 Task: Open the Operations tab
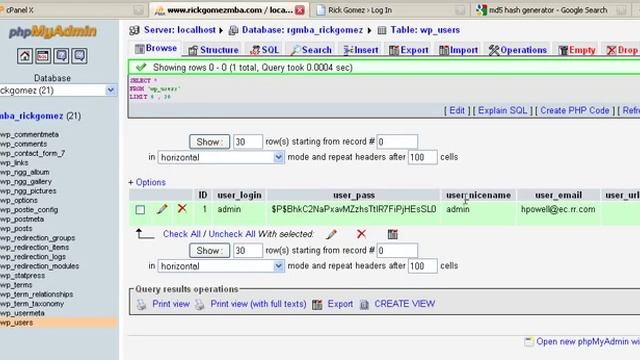coord(517,50)
